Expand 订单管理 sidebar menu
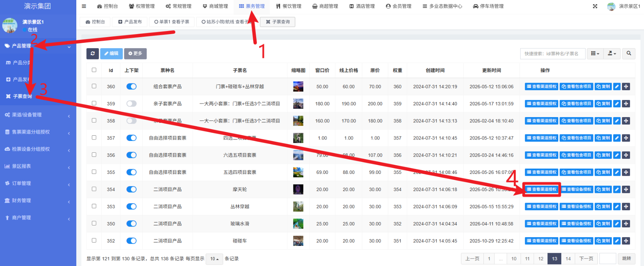 coord(38,183)
